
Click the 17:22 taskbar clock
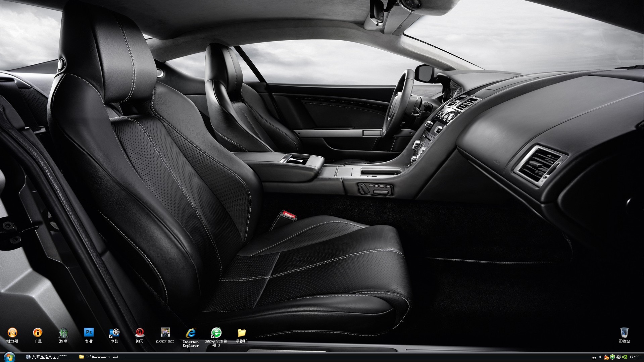634,357
